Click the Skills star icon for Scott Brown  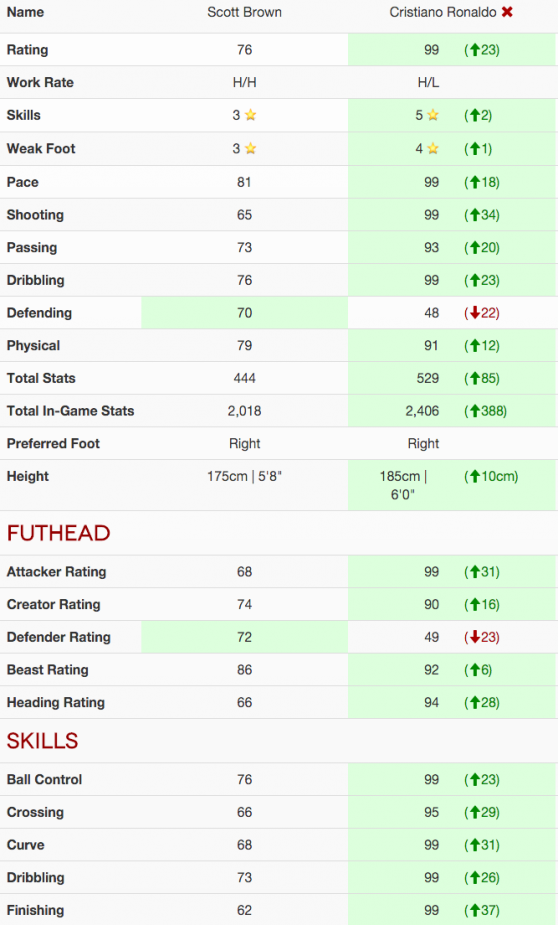[x=251, y=115]
